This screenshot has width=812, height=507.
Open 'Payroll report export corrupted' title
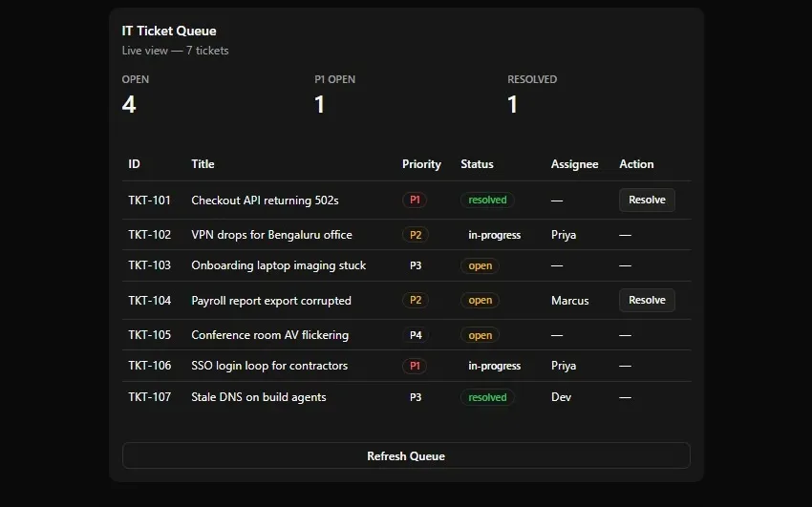pyautogui.click(x=271, y=301)
